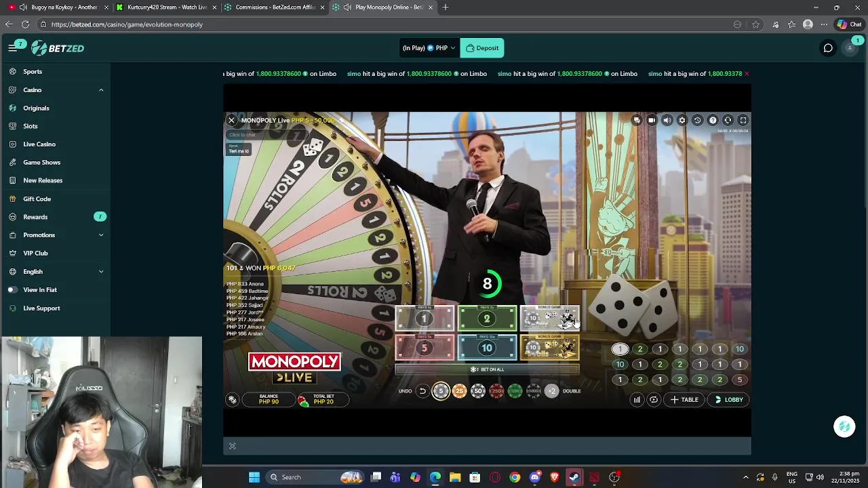
Task: Open the game help question mark
Action: (x=713, y=120)
